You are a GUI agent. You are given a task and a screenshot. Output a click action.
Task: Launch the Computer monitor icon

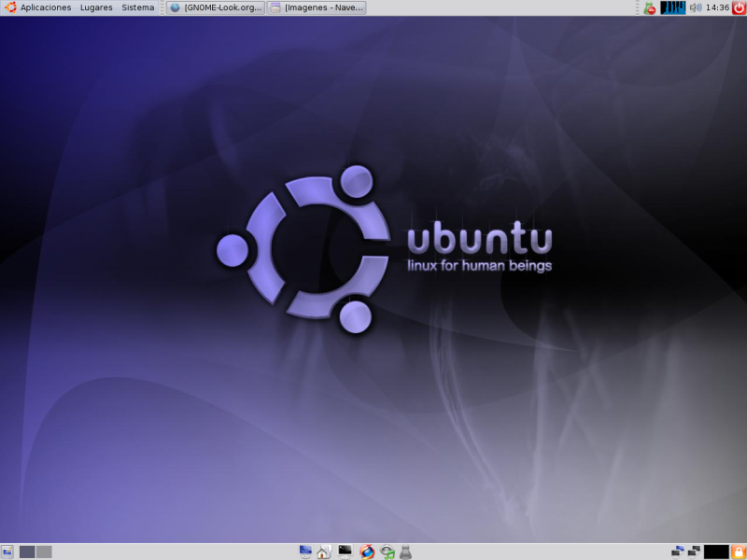click(x=305, y=552)
